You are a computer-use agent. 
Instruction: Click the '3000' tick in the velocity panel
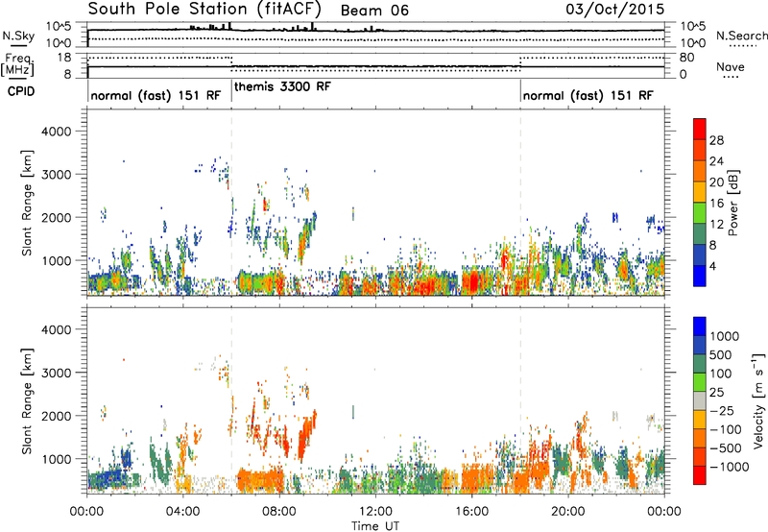click(x=56, y=373)
